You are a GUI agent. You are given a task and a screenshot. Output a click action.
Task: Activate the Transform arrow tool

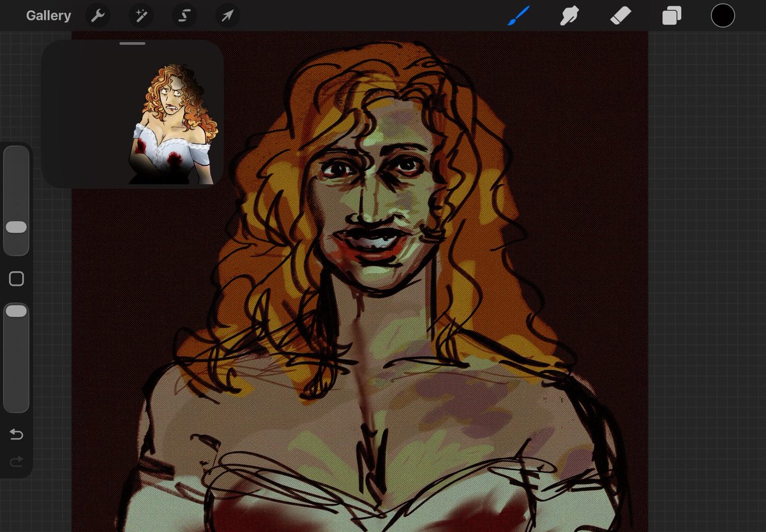228,16
